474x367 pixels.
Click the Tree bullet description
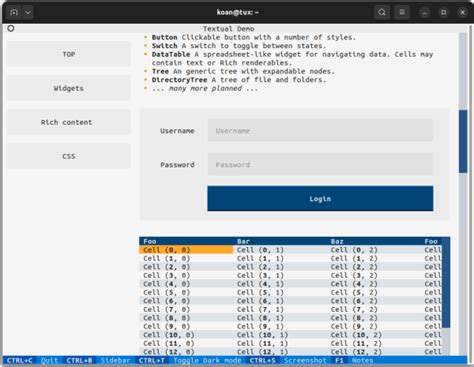pos(243,71)
